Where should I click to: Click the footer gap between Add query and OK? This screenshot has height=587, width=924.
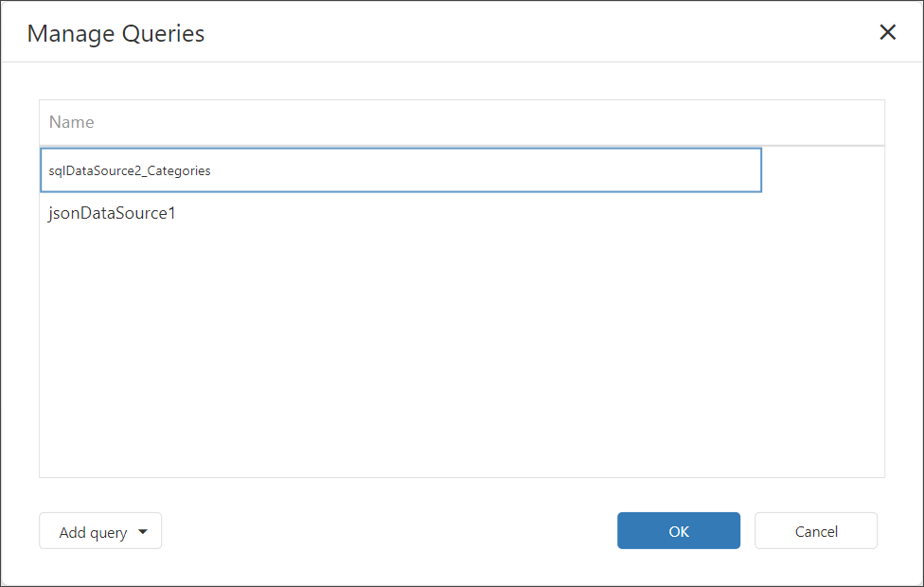tap(388, 531)
